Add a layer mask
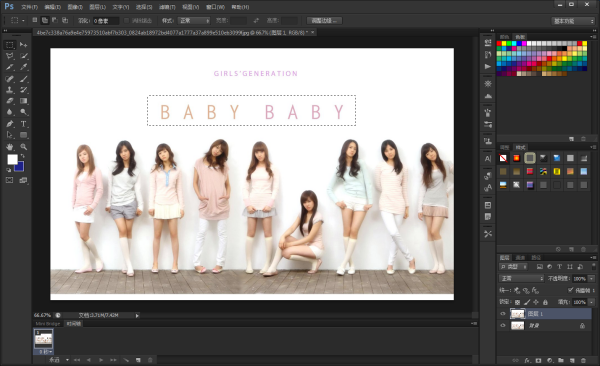Image resolution: width=600 pixels, height=366 pixels. pos(538,361)
